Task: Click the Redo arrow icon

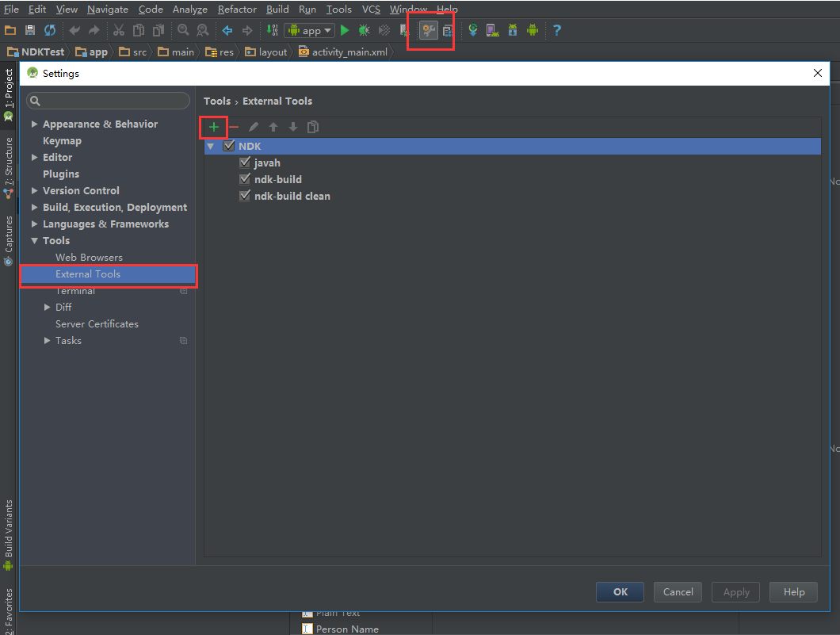Action: click(94, 31)
